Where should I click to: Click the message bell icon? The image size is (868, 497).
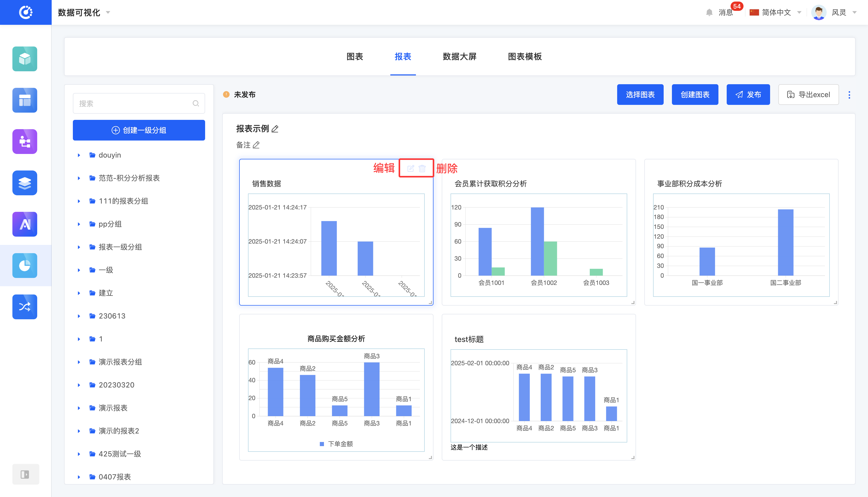[x=709, y=13]
